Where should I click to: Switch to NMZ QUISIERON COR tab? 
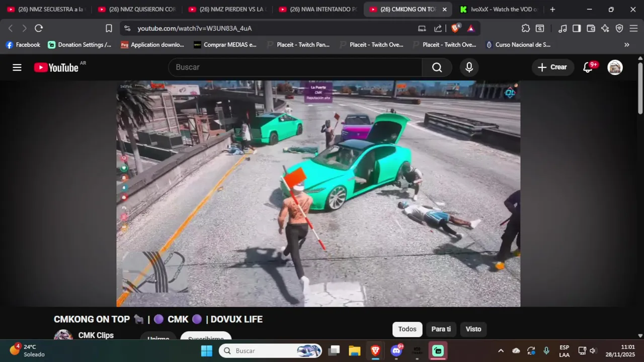point(137,9)
